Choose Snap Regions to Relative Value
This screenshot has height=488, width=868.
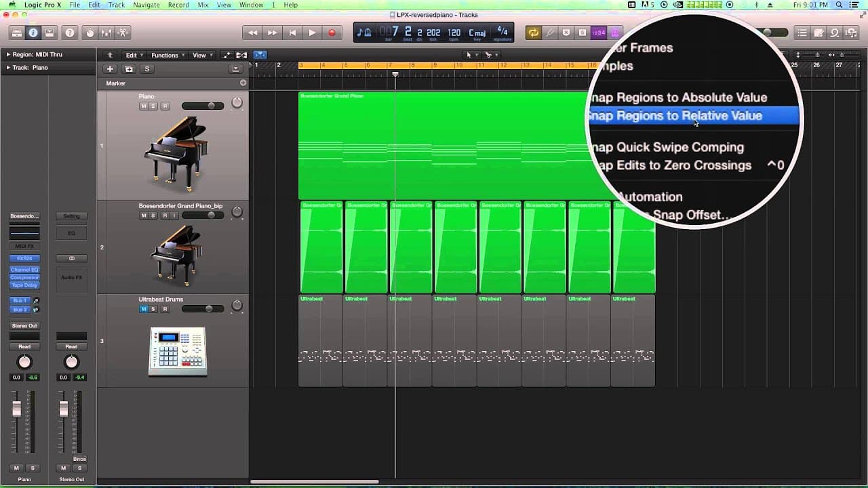pos(693,116)
